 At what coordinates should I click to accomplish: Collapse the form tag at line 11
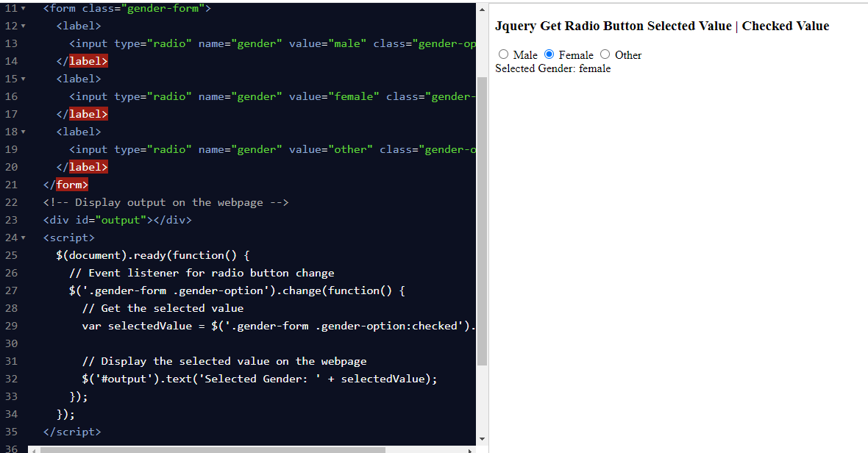tap(23, 8)
